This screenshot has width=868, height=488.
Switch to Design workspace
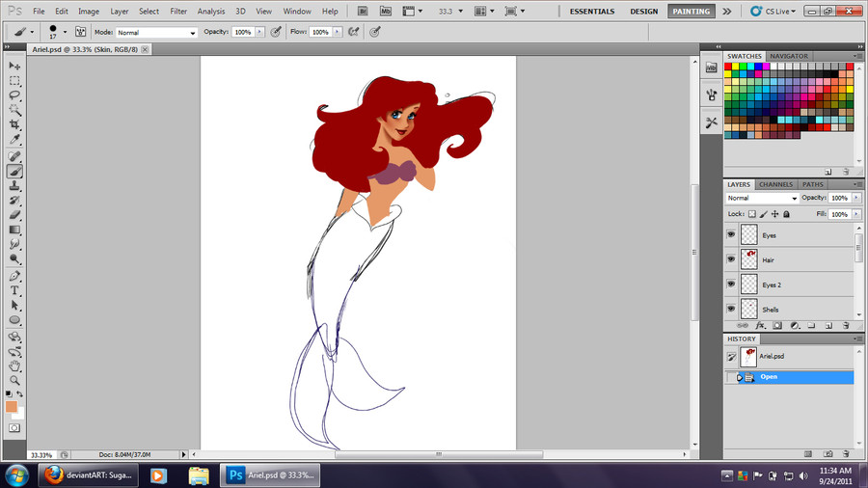[x=644, y=11]
